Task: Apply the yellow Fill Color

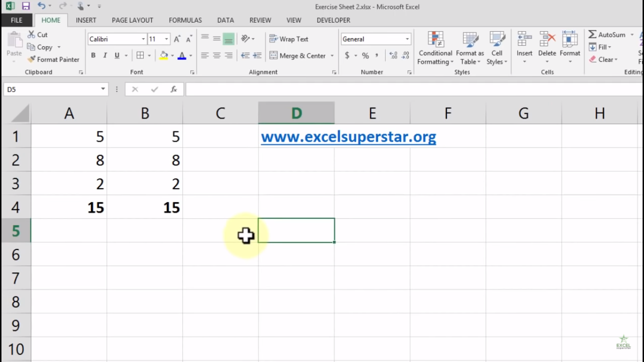Action: 164,55
